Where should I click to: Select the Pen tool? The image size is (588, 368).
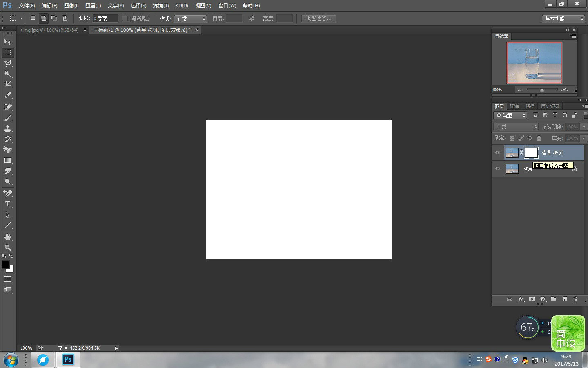(x=7, y=193)
